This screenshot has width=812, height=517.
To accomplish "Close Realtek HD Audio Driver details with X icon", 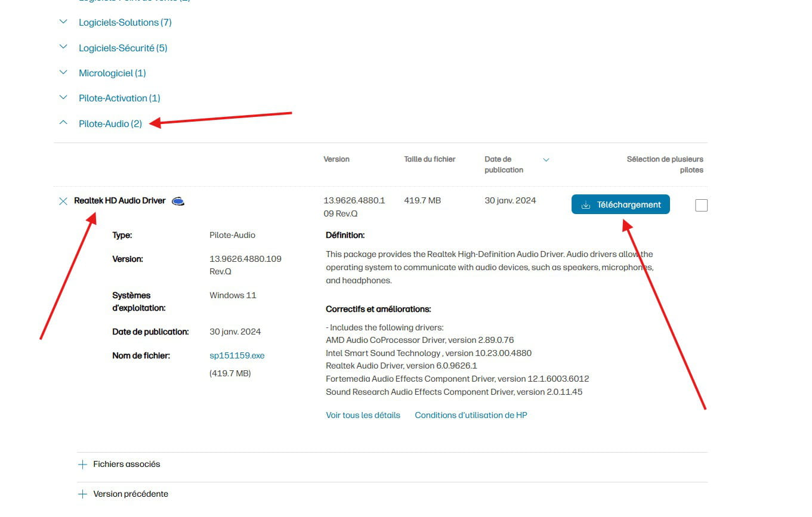I will click(63, 201).
